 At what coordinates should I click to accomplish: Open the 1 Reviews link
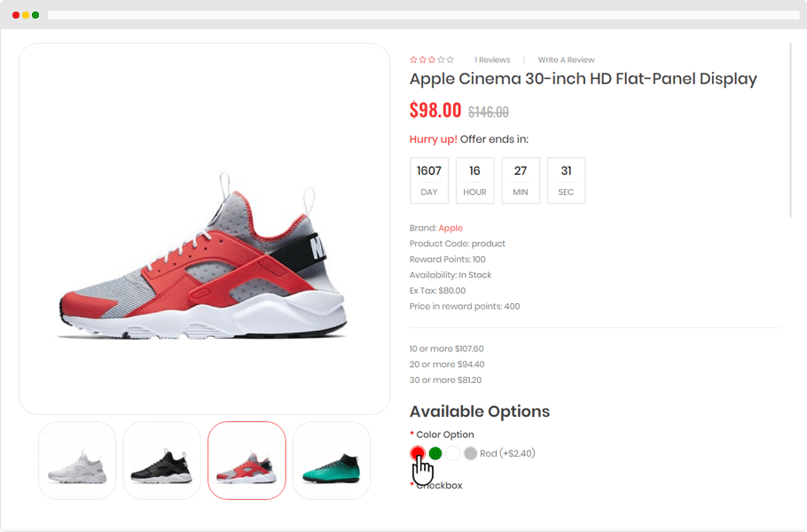[x=492, y=60]
